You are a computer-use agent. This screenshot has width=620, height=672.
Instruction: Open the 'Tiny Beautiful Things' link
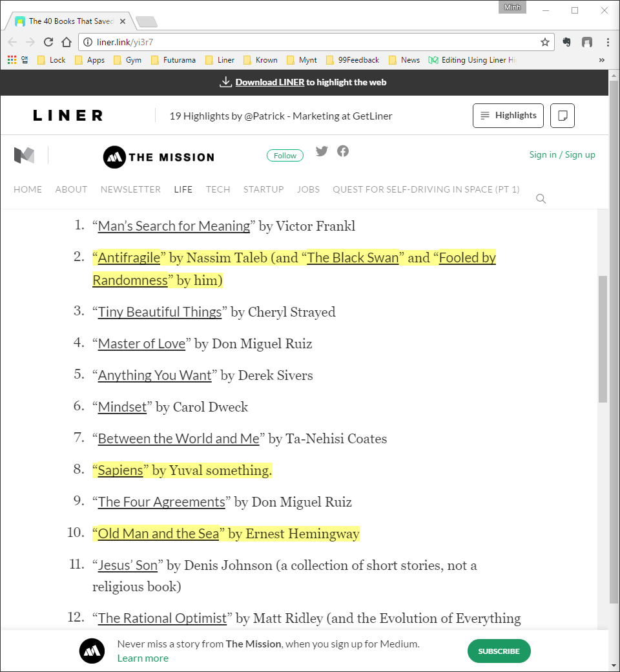[x=160, y=312]
